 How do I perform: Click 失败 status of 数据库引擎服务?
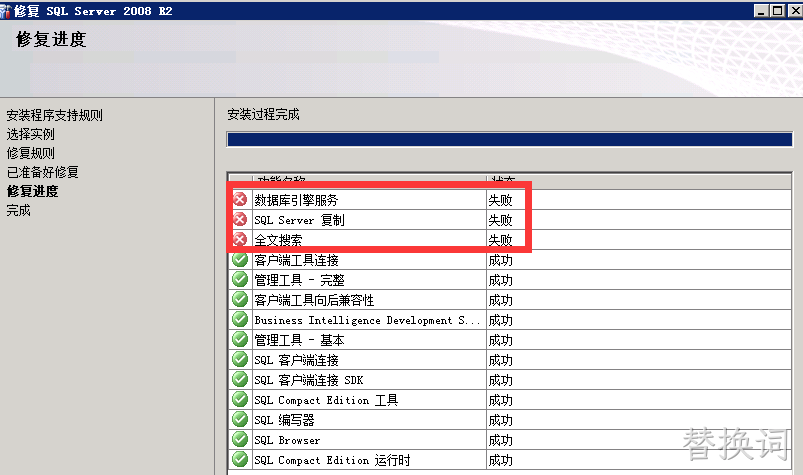[x=500, y=200]
